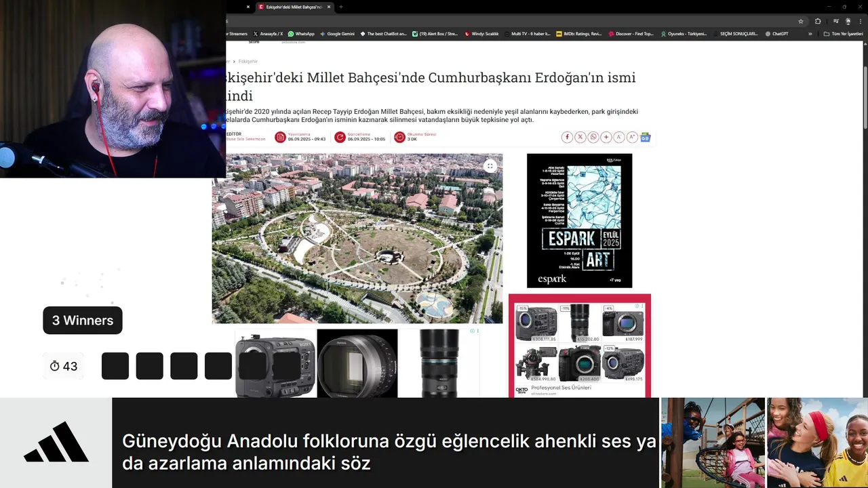Share the article on Facebook

567,137
